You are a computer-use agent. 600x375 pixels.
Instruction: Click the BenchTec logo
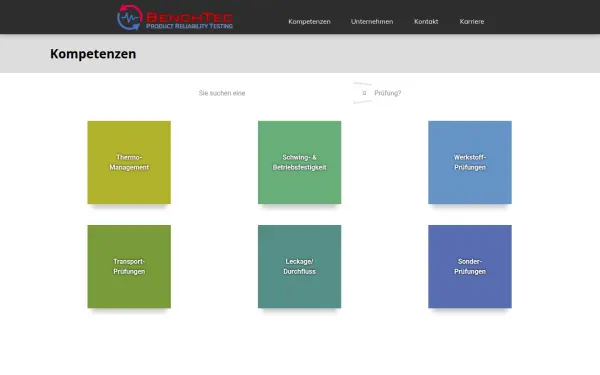pos(175,17)
